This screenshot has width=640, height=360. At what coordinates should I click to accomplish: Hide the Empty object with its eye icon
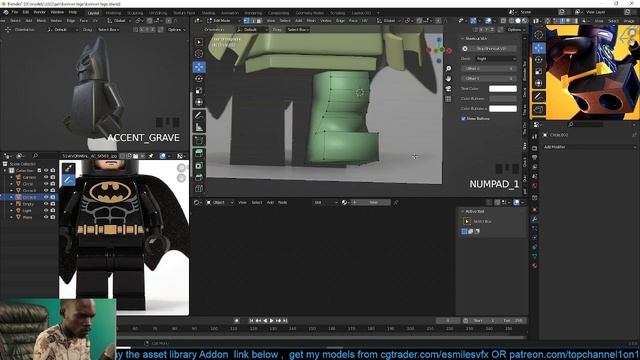(x=46, y=204)
